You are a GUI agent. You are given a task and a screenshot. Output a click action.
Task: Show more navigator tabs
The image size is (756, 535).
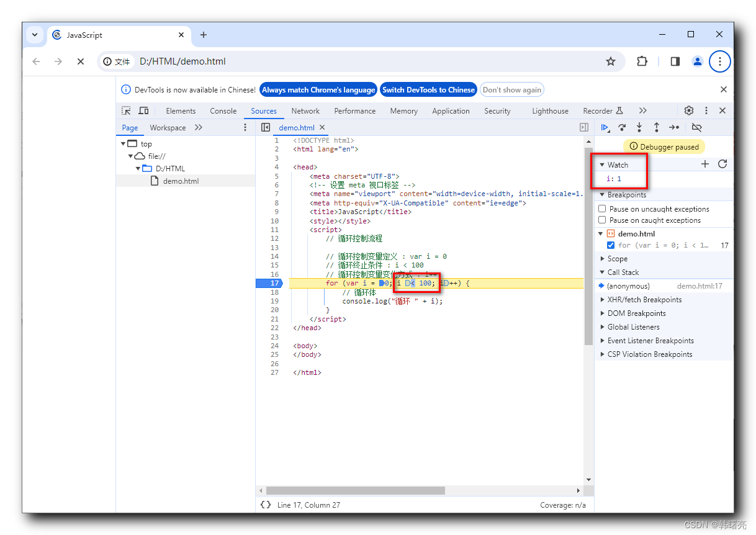198,127
